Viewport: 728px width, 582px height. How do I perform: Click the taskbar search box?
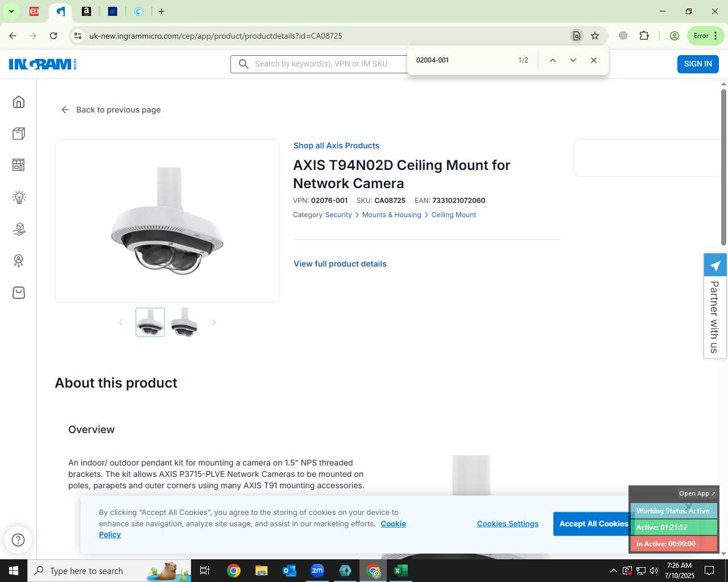(109, 571)
